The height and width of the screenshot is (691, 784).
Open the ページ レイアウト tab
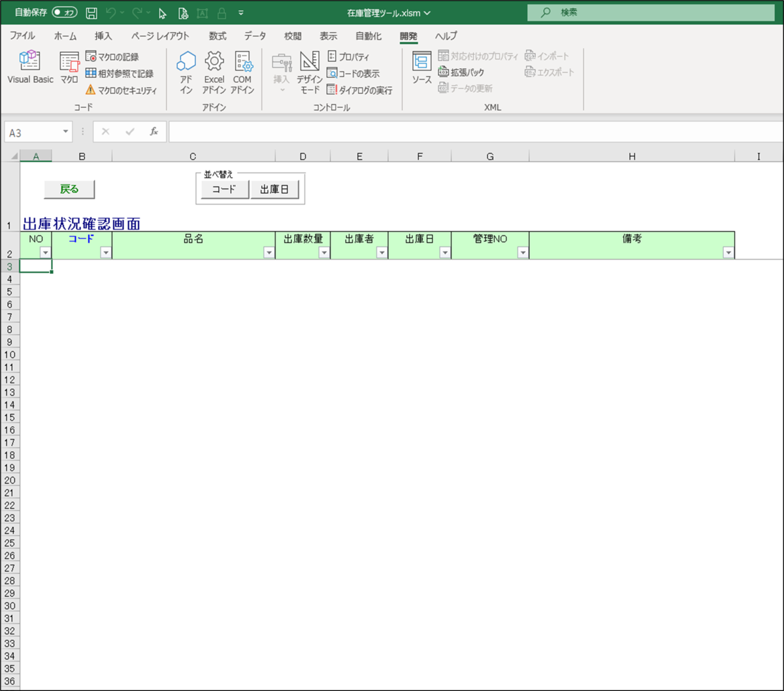tap(160, 36)
